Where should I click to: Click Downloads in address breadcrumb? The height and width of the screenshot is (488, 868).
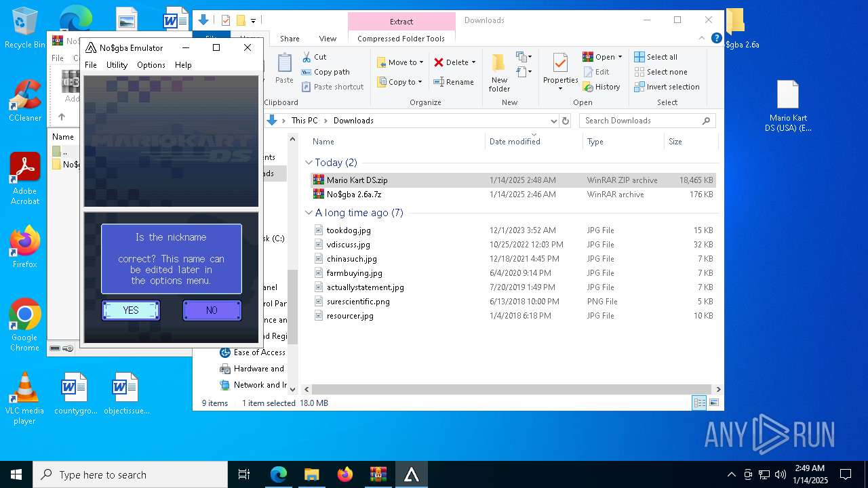click(x=353, y=121)
